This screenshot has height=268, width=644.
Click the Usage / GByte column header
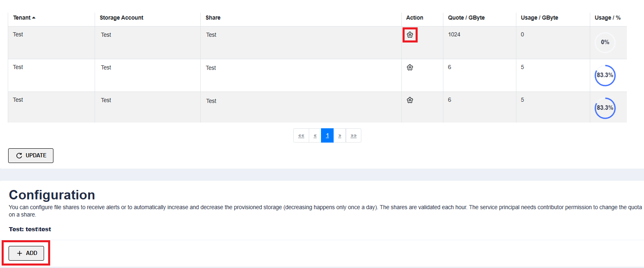[539, 18]
